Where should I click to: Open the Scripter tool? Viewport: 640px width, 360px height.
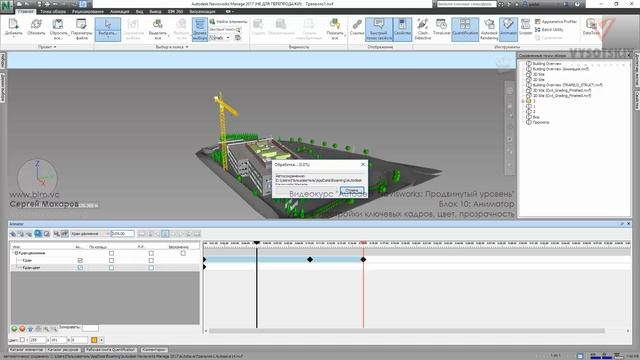[x=525, y=27]
